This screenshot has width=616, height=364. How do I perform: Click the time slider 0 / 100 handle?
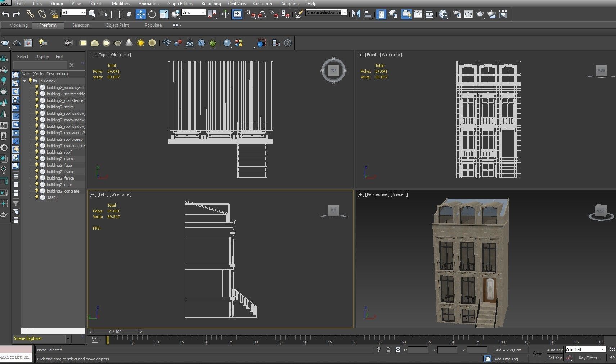[x=116, y=332]
